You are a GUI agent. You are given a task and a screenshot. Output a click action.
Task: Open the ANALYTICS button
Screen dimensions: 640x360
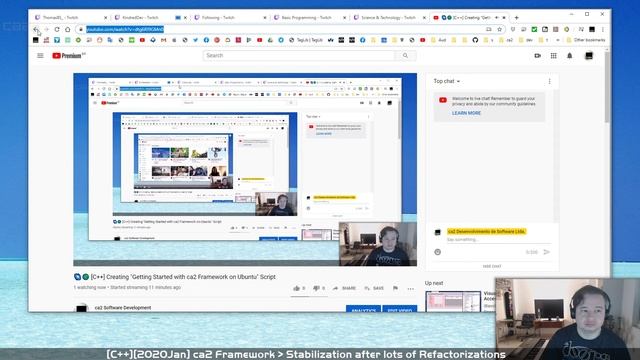[363, 309]
